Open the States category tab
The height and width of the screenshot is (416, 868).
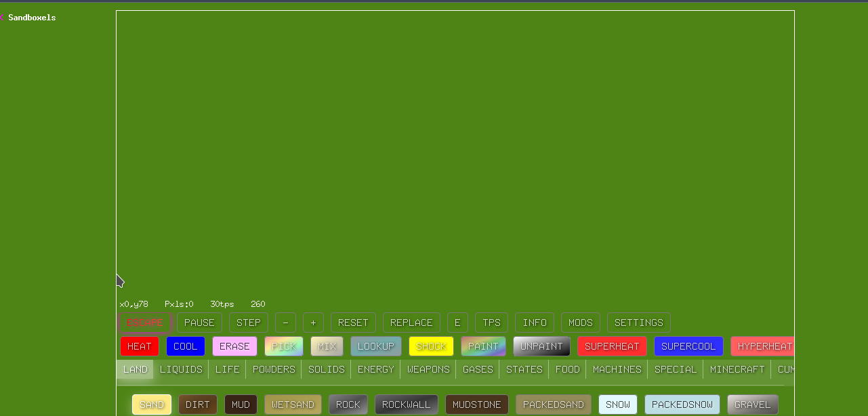click(x=524, y=369)
